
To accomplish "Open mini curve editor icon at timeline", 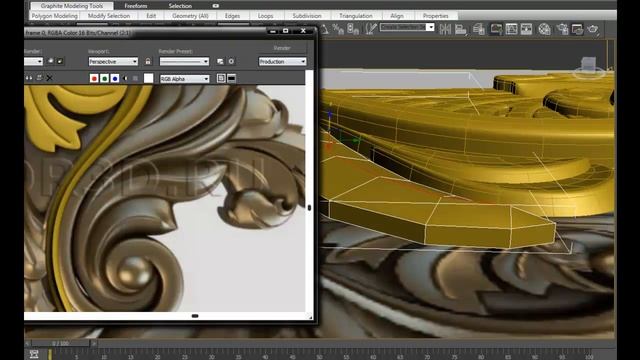I will coord(34,354).
